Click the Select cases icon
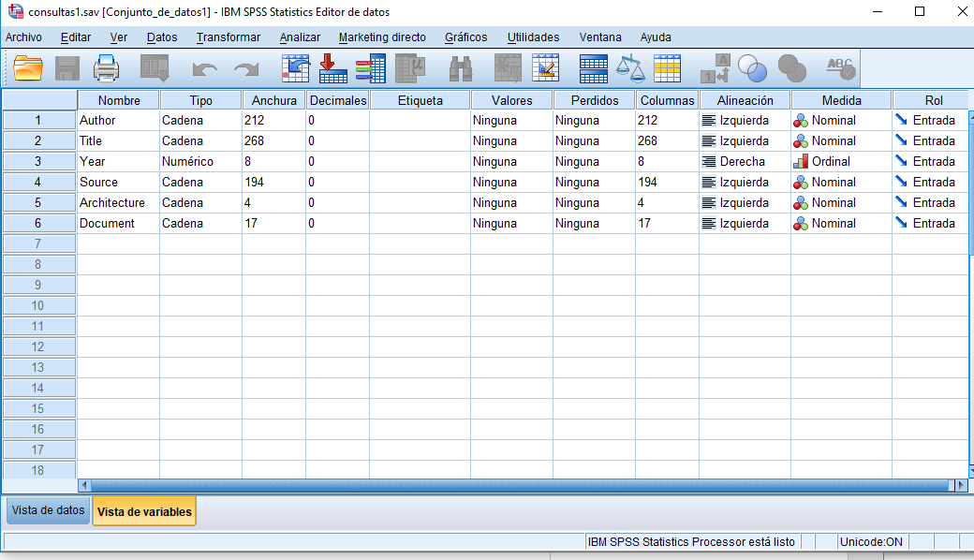974x560 pixels. (668, 68)
